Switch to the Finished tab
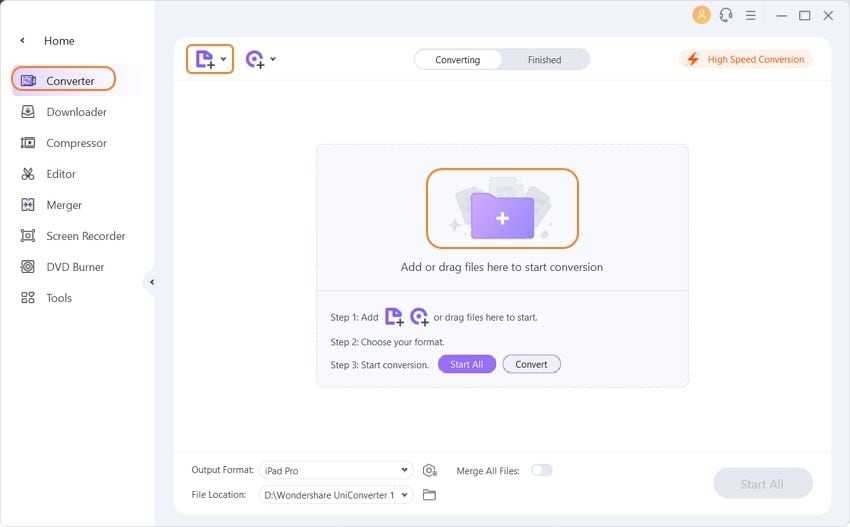 coord(544,60)
